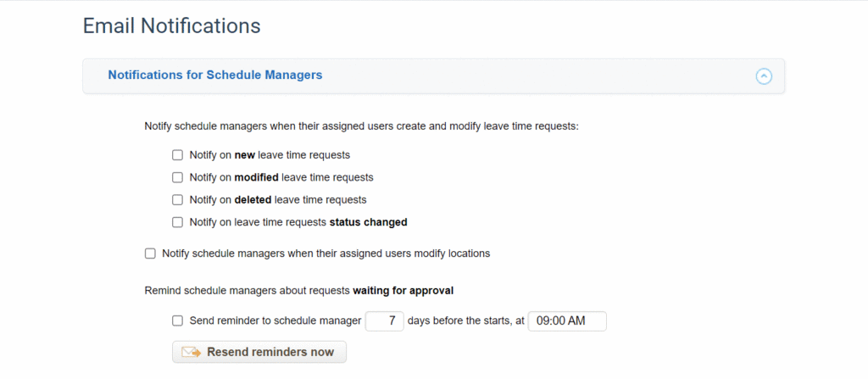Check send reminder to schedule manager

tap(177, 320)
